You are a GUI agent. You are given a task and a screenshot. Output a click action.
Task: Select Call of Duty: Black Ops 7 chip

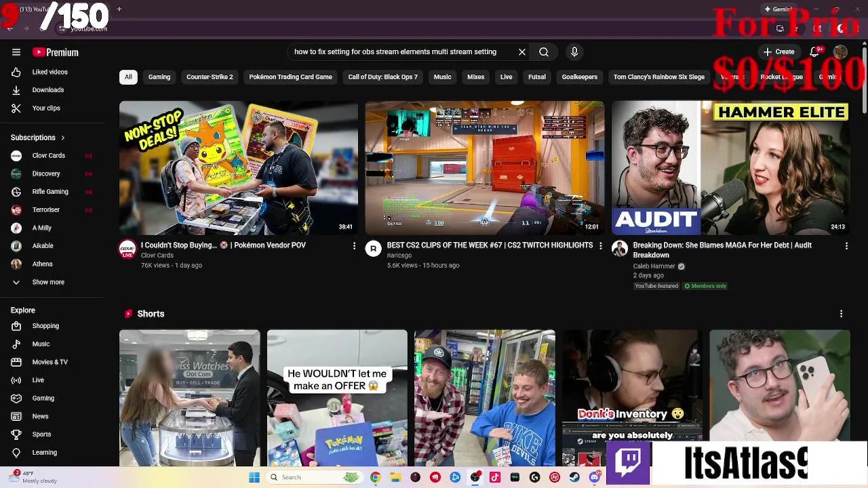pos(382,77)
